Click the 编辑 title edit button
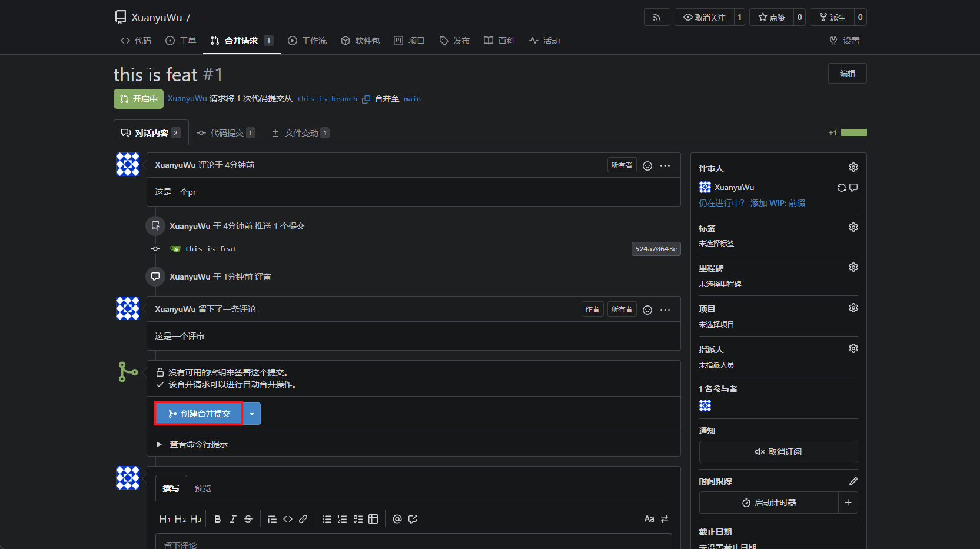This screenshot has height=549, width=980. click(x=848, y=74)
